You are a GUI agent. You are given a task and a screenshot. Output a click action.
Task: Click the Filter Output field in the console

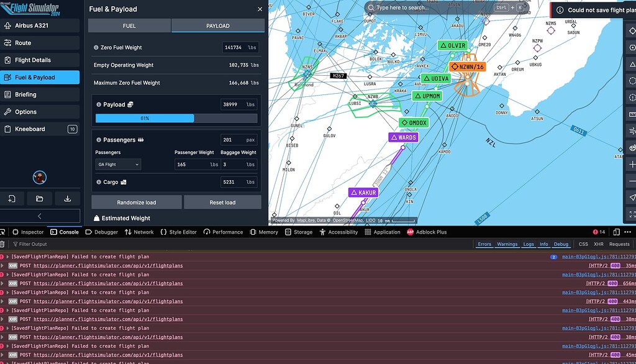[37, 244]
